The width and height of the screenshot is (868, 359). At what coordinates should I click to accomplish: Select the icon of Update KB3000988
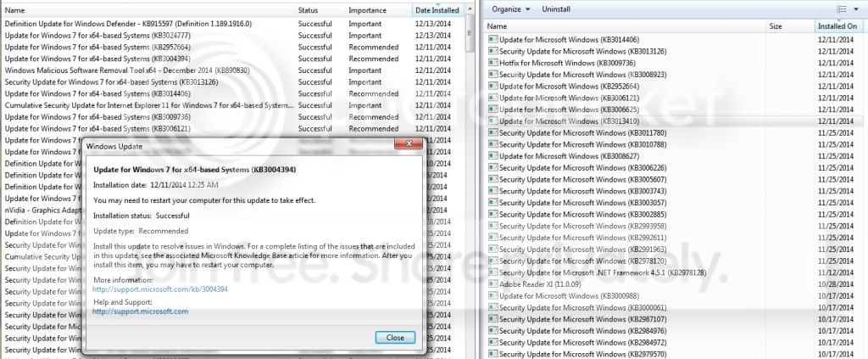click(x=493, y=295)
